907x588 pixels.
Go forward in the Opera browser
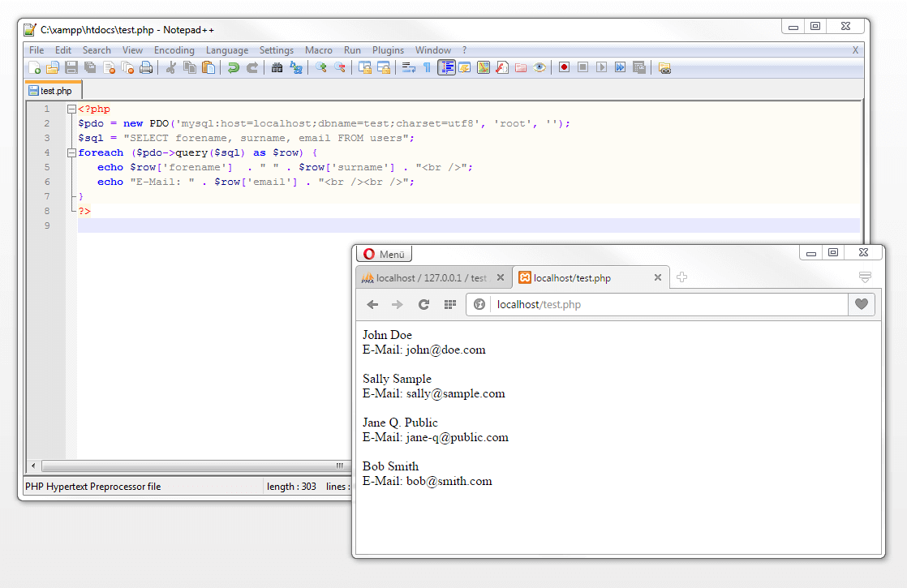(x=398, y=305)
